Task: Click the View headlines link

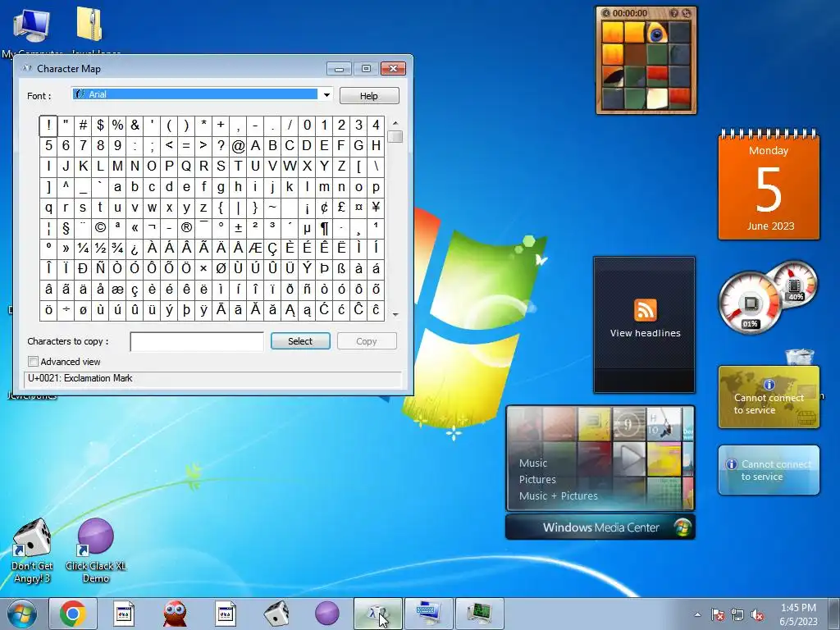Action: pyautogui.click(x=645, y=333)
